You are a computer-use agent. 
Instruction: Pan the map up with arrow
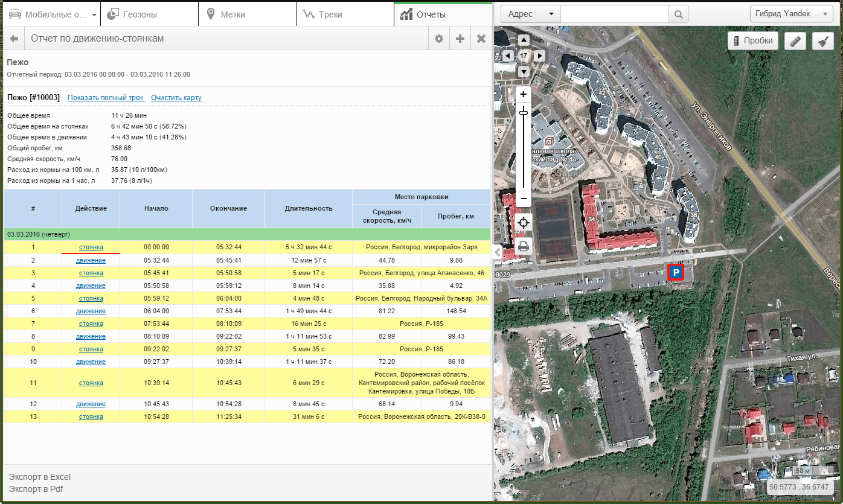tap(524, 40)
